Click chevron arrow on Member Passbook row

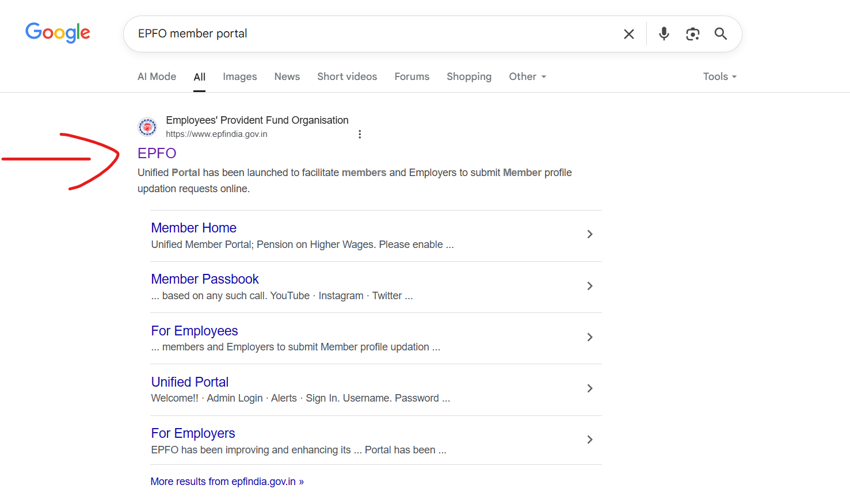pos(590,286)
